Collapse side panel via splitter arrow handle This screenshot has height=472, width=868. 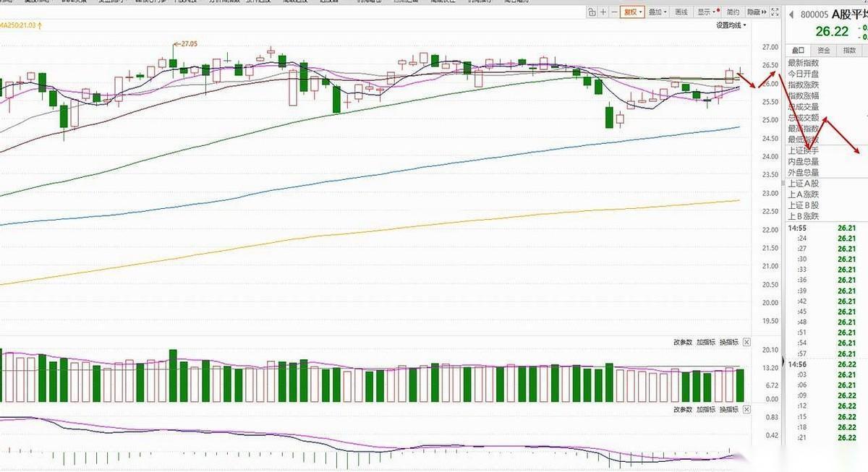783,360
